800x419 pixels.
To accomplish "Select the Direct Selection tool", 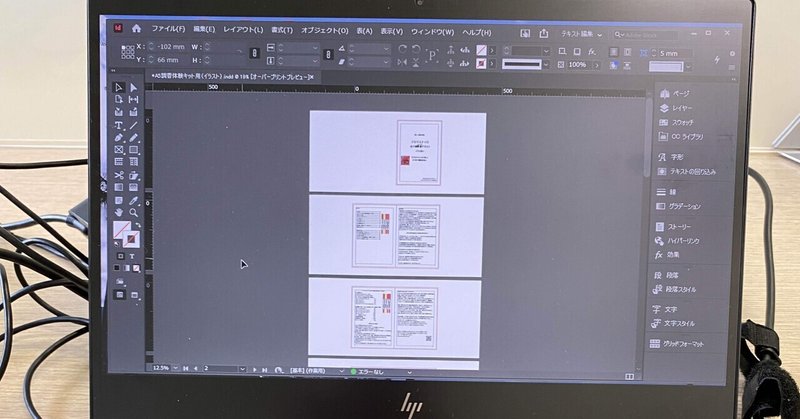I will click(134, 87).
